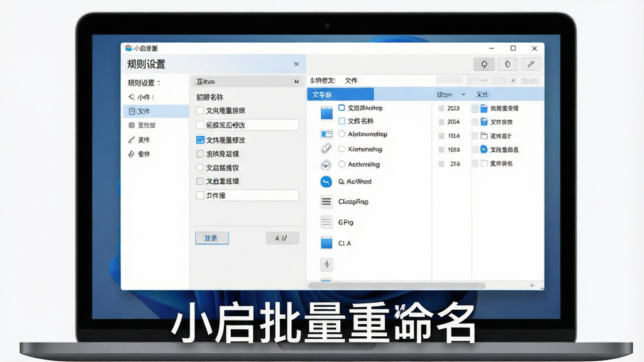
Task: Click the link-shaped button in the top toolbar
Action: 531,64
